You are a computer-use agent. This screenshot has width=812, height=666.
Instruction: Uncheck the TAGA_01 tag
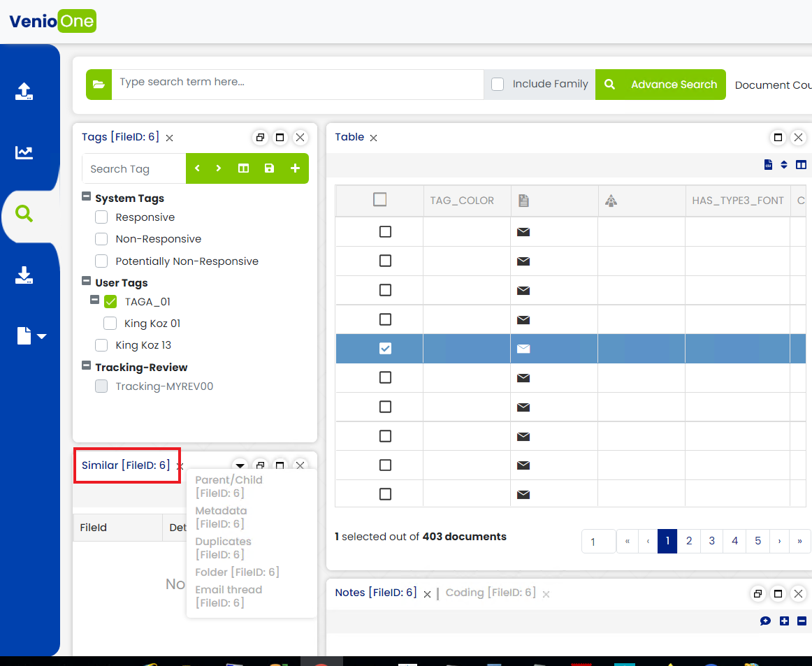(110, 301)
